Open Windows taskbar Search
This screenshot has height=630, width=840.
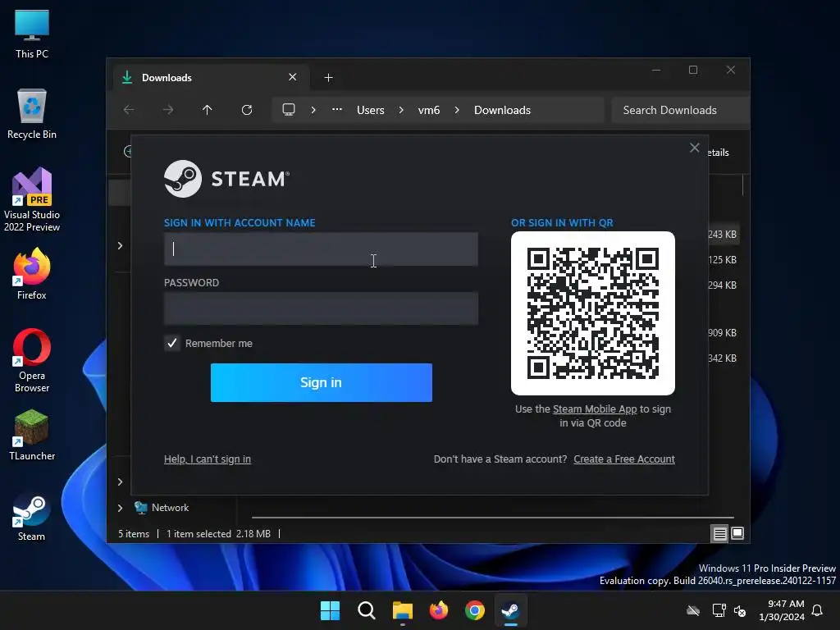[x=367, y=610]
